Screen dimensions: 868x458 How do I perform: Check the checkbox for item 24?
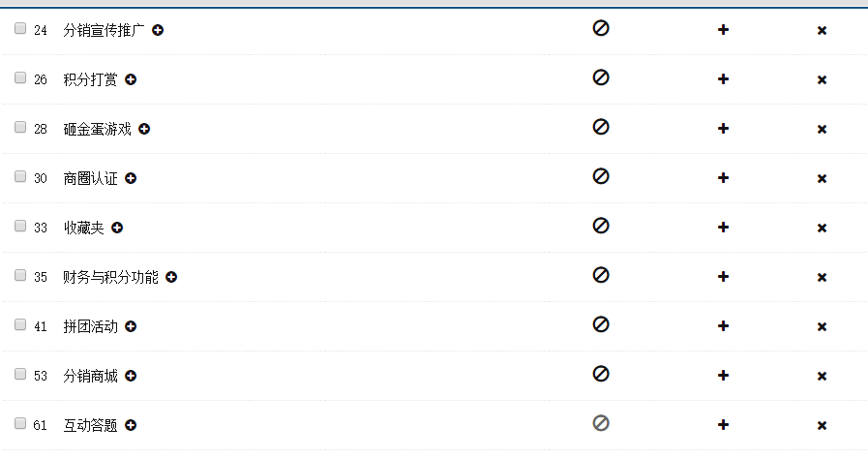pos(20,29)
